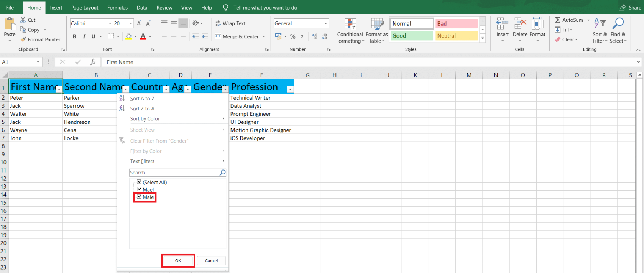
Task: Apply Italic formatting
Action: pyautogui.click(x=84, y=36)
